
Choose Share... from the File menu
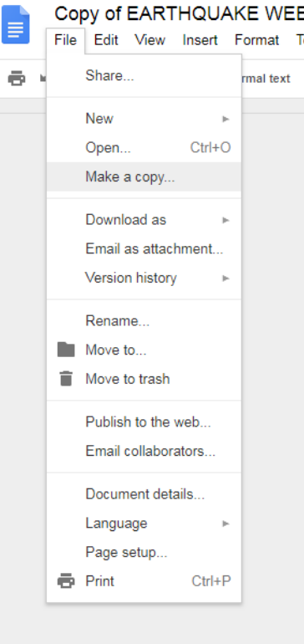(144, 75)
